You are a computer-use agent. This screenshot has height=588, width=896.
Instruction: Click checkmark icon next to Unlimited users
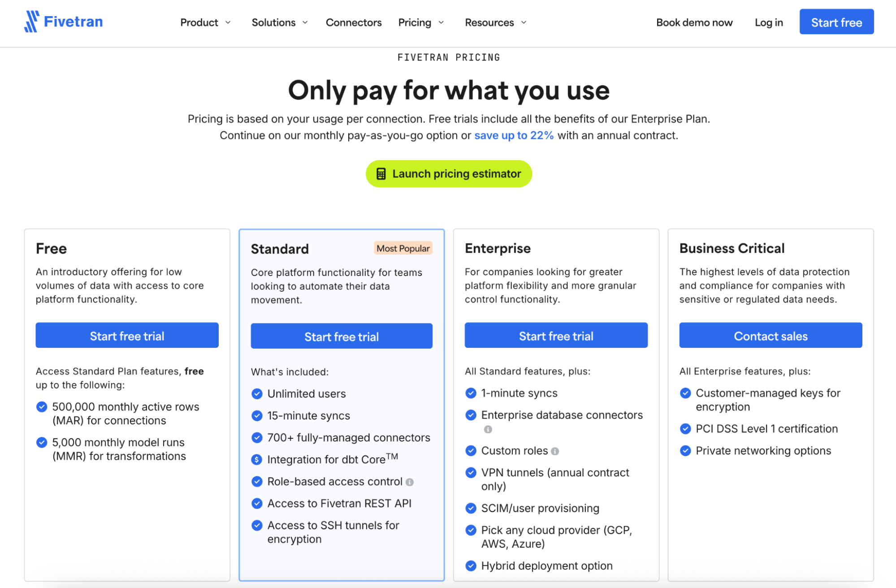(257, 393)
